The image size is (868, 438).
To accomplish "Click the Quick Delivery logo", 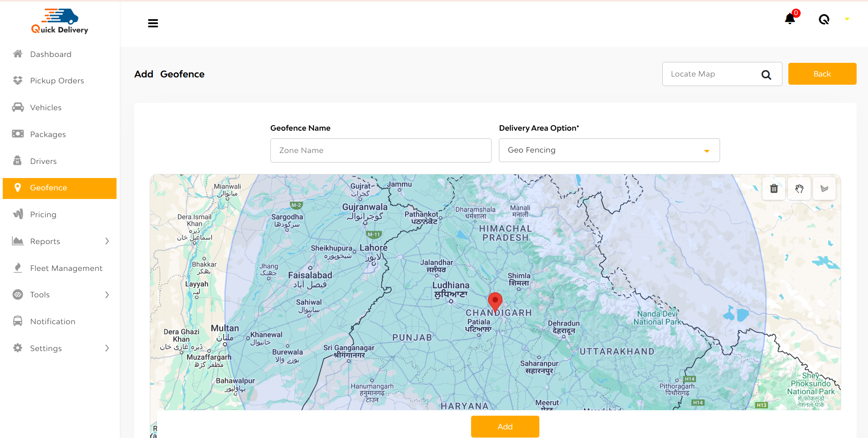I will click(60, 21).
